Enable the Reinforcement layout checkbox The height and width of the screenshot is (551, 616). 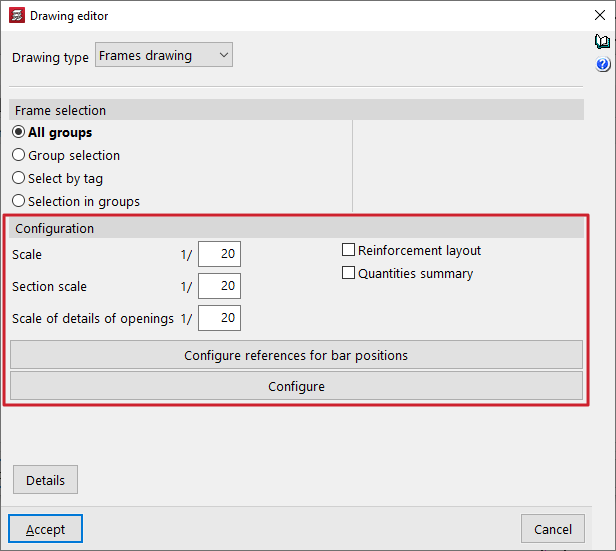349,250
